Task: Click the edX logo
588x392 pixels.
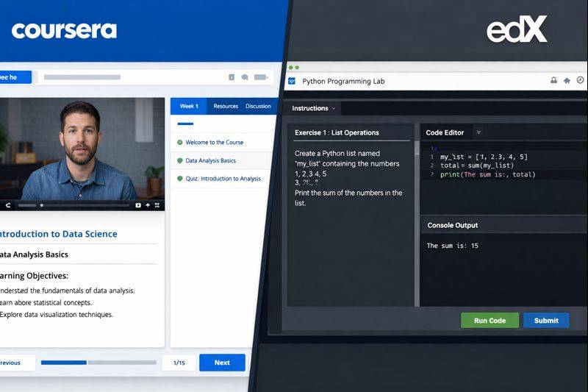Action: 517,29
